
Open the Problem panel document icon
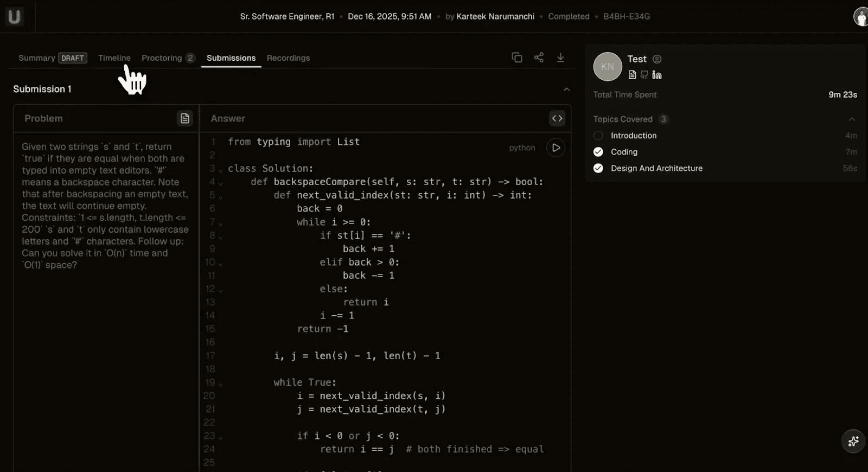point(185,118)
